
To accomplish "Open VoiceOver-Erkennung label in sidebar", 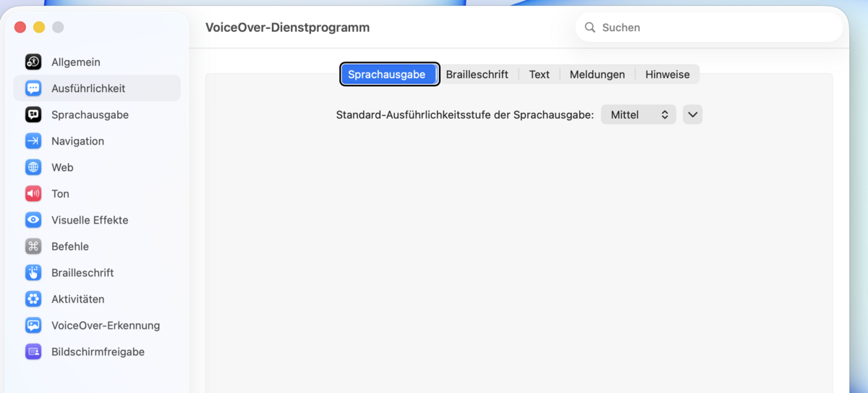I will [106, 326].
